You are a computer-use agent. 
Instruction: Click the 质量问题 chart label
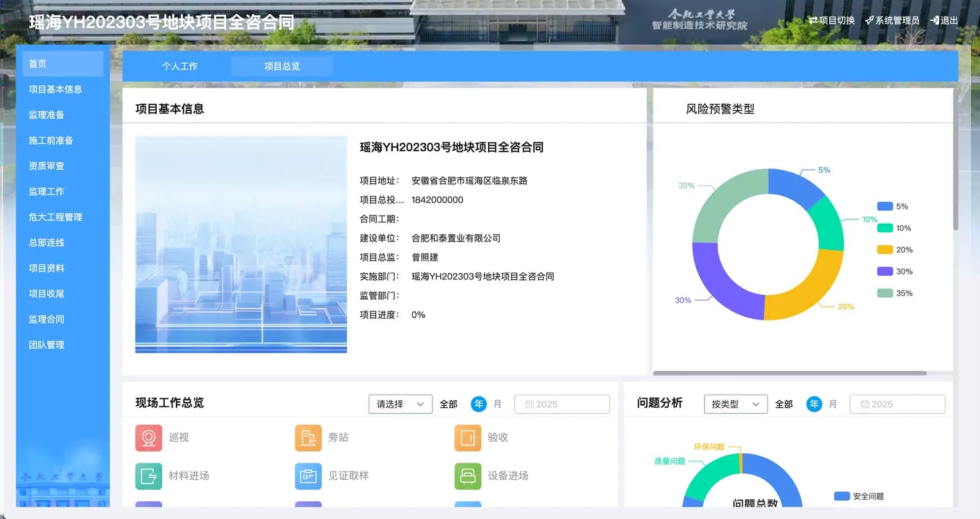669,461
